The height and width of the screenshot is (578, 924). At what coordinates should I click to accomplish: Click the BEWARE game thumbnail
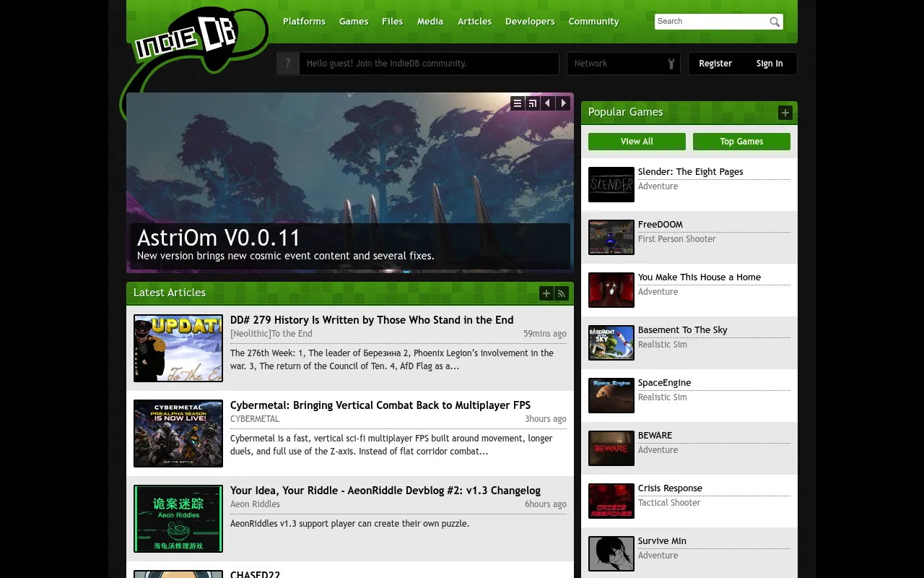tap(611, 449)
